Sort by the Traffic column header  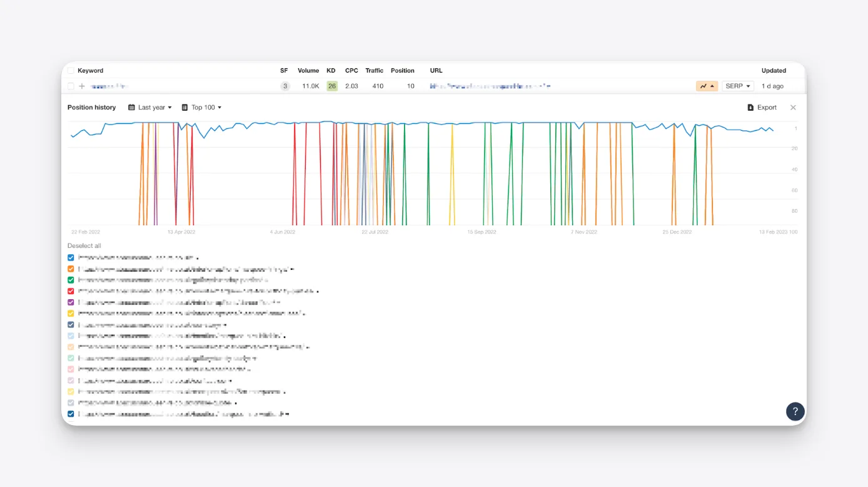tap(375, 71)
